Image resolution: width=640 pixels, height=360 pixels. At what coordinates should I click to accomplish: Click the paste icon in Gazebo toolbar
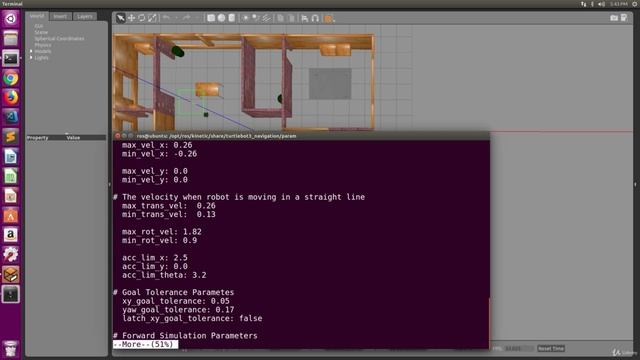[x=291, y=18]
